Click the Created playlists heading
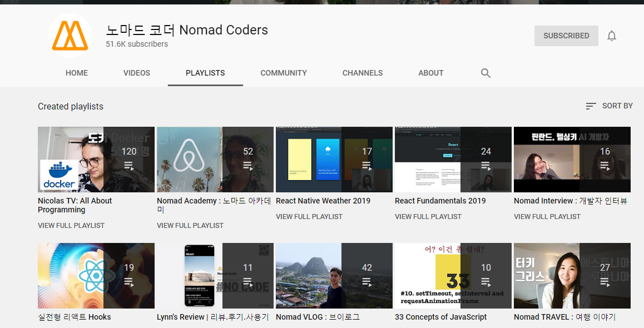Viewport: 644px width, 328px height. [x=71, y=106]
